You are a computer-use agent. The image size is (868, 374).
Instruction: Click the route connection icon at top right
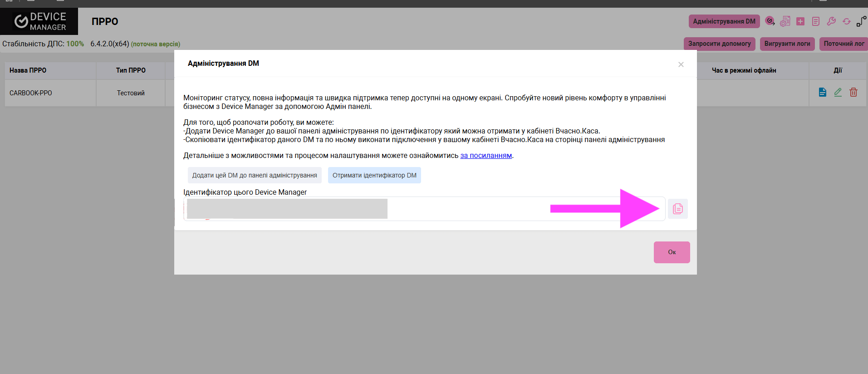click(x=861, y=21)
